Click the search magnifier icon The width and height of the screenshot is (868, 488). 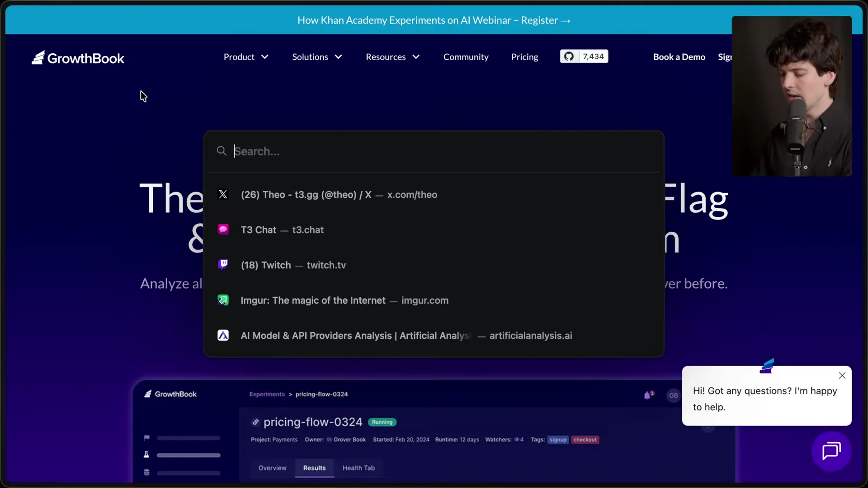(x=222, y=151)
